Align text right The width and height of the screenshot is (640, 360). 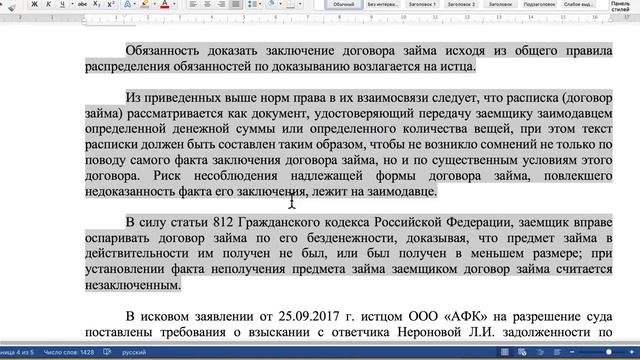tap(222, 4)
